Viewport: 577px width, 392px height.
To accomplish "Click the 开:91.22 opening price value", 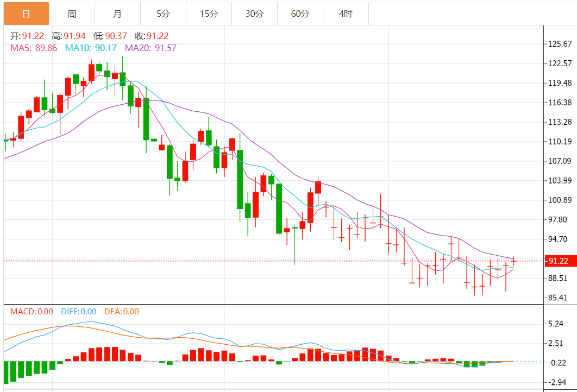I will coord(27,36).
